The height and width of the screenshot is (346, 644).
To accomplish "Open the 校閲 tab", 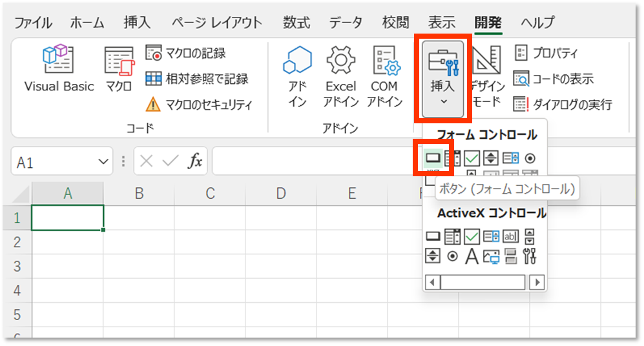I will pyautogui.click(x=395, y=23).
